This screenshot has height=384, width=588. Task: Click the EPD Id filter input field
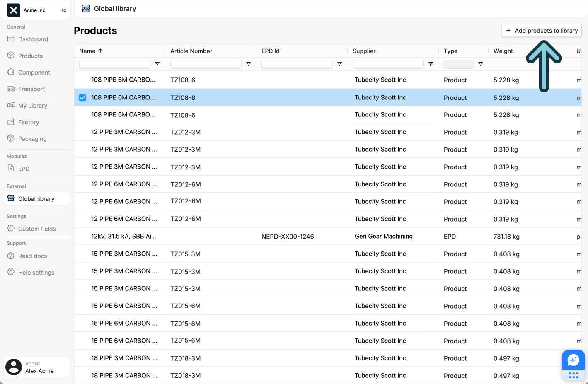click(297, 64)
